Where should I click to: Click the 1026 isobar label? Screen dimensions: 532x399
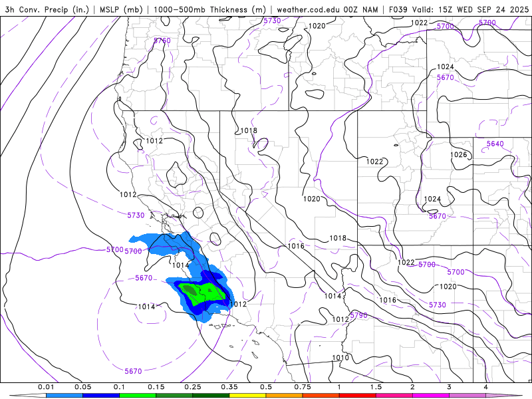[458, 155]
